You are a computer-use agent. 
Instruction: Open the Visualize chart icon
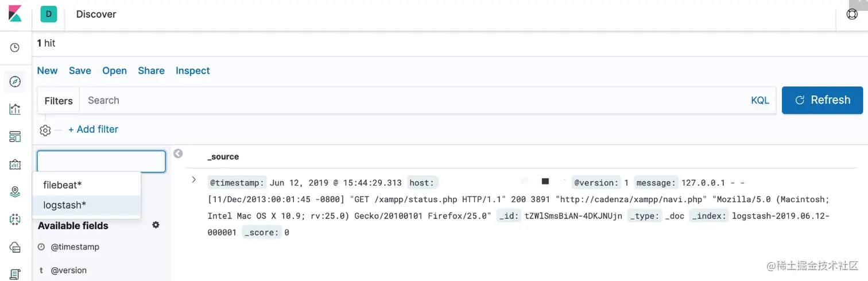point(15,109)
